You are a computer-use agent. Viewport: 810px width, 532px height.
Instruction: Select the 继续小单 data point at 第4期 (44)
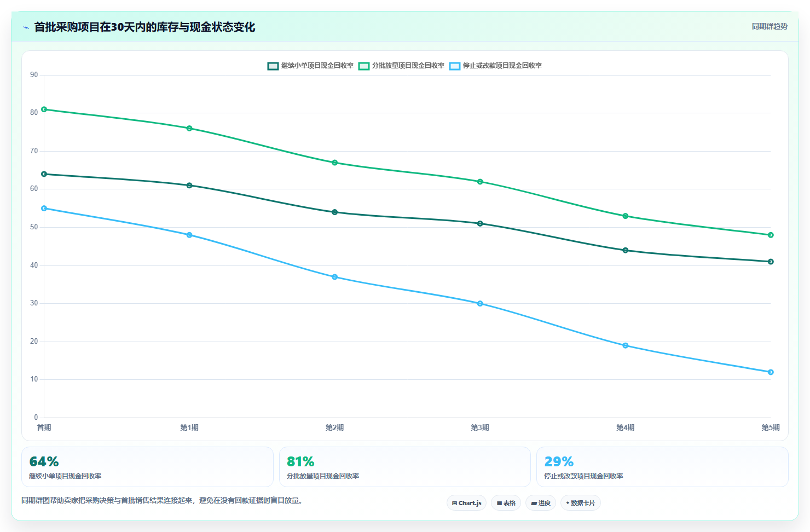point(626,250)
